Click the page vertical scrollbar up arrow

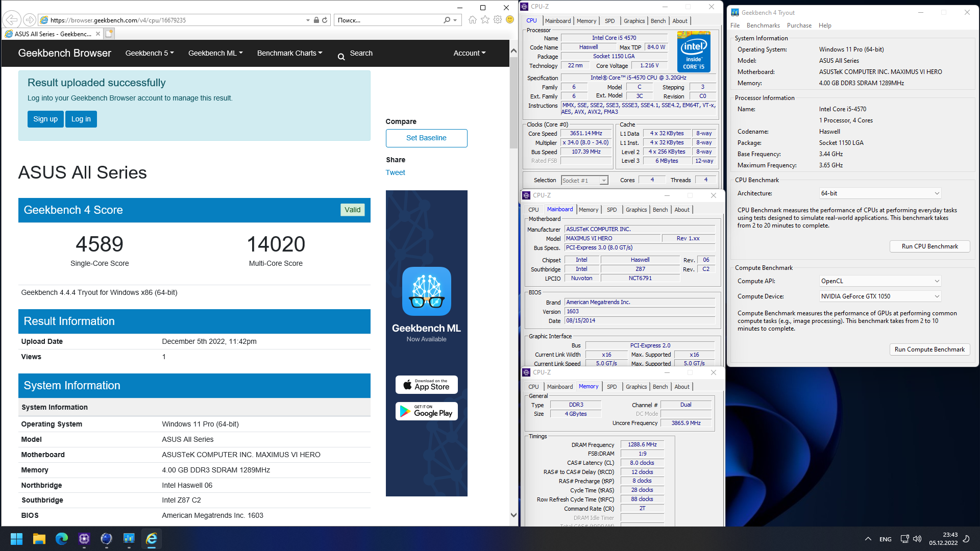point(513,51)
